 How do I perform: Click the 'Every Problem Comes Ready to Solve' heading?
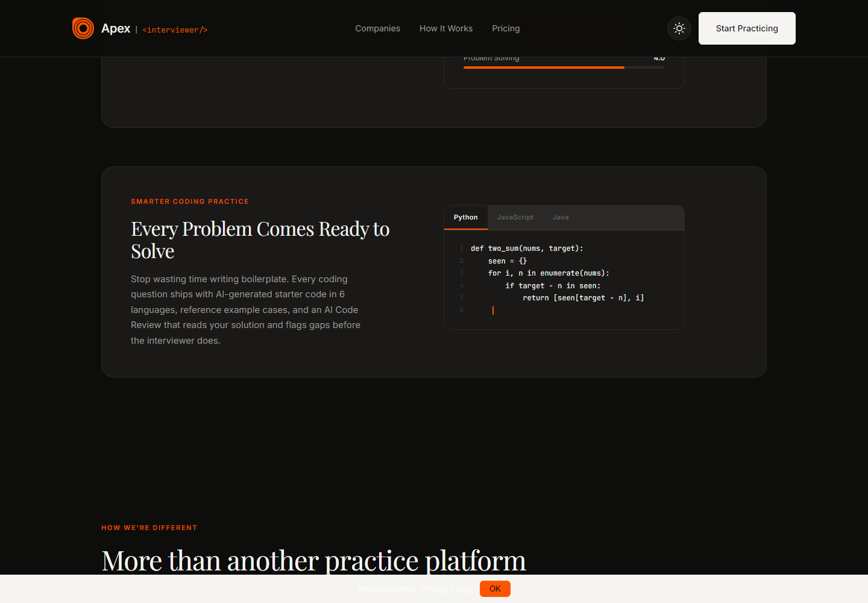(260, 240)
